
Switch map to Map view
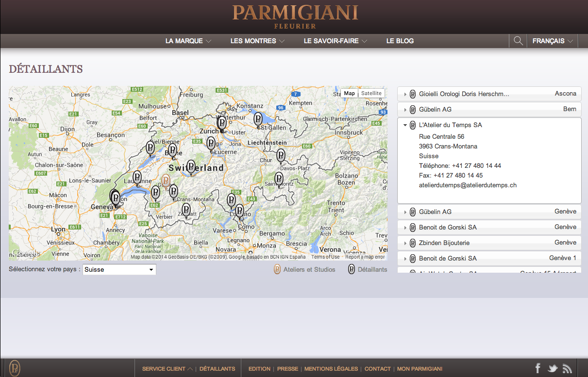(x=350, y=93)
